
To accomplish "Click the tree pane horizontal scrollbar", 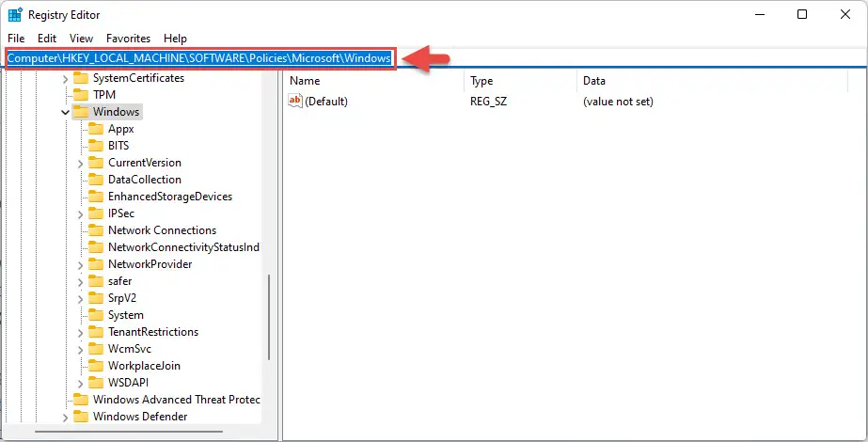I will (x=129, y=432).
